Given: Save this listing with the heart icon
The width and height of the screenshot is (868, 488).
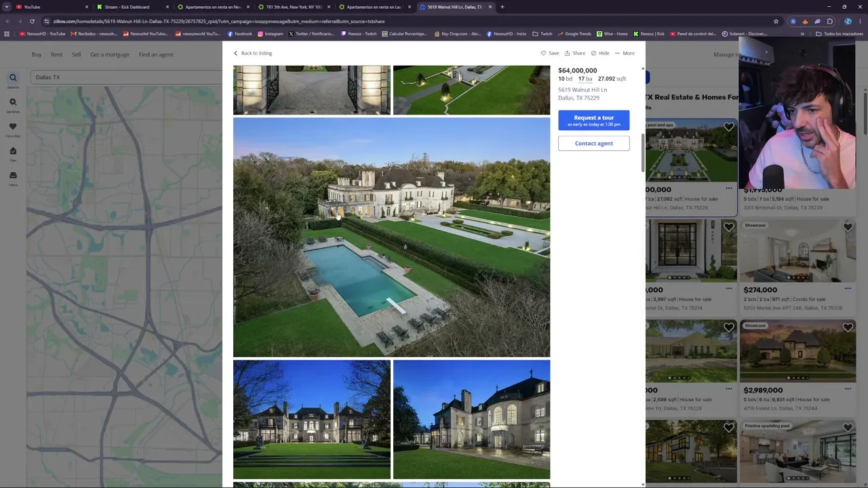Looking at the screenshot, I should pyautogui.click(x=550, y=53).
